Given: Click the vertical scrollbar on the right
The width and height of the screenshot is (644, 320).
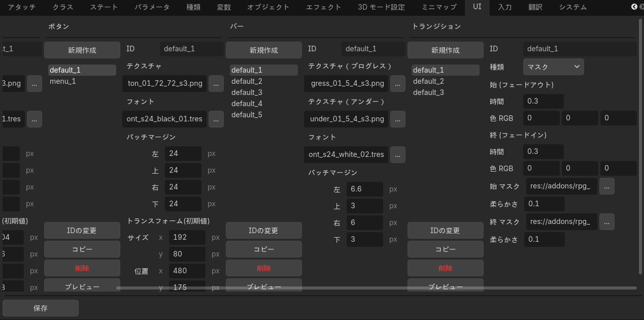Looking at the screenshot, I should pos(640,147).
